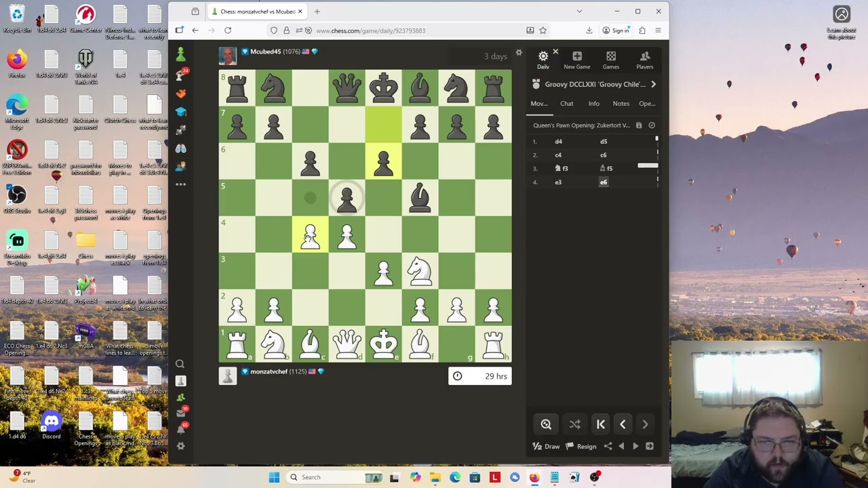Viewport: 868px width, 488px height.
Task: Open Watch binoculars icon in sidebar
Action: coord(180,148)
